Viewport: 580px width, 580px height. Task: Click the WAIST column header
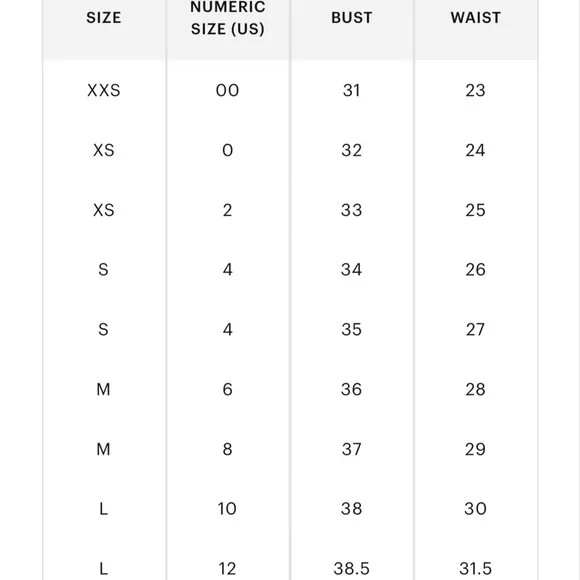(x=475, y=18)
